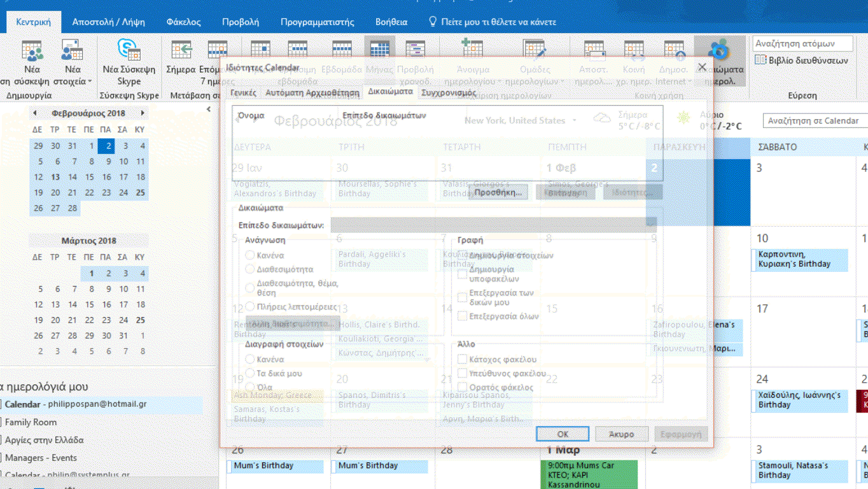
Task: Check the Επεξεργασία όλων box
Action: click(463, 316)
